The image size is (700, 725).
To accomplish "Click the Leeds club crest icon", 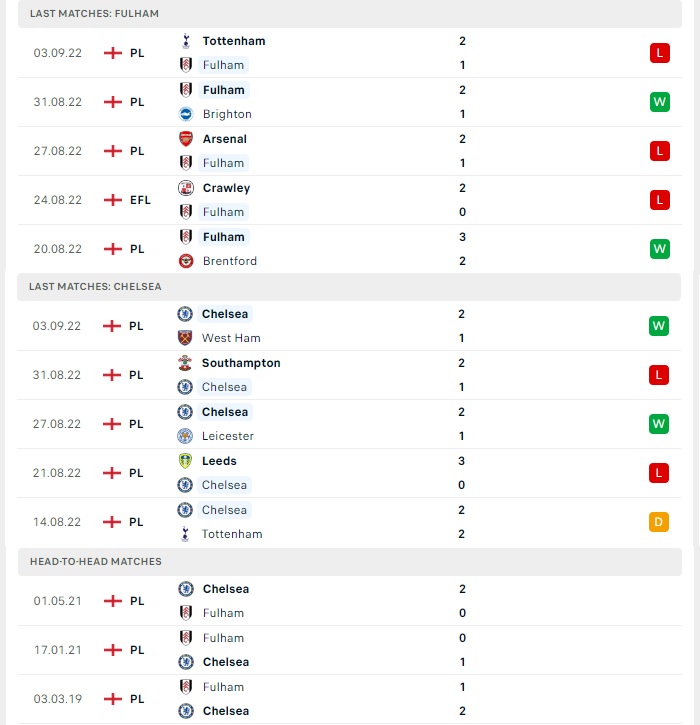I will pyautogui.click(x=185, y=461).
